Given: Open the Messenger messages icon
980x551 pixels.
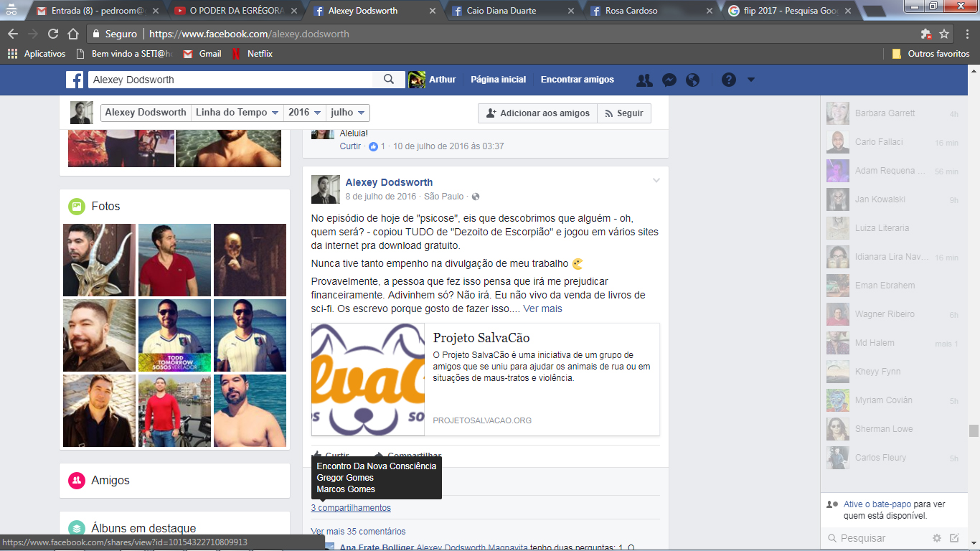Looking at the screenshot, I should coord(669,80).
